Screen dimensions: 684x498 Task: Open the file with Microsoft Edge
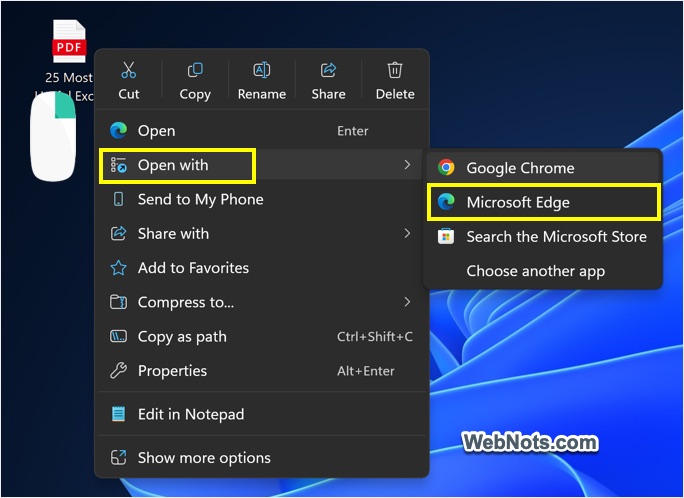543,202
